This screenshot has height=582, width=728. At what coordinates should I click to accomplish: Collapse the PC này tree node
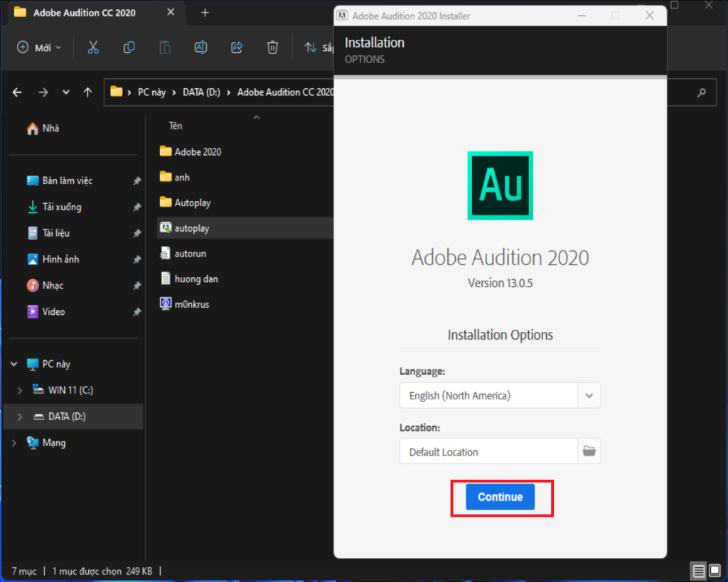pos(14,364)
